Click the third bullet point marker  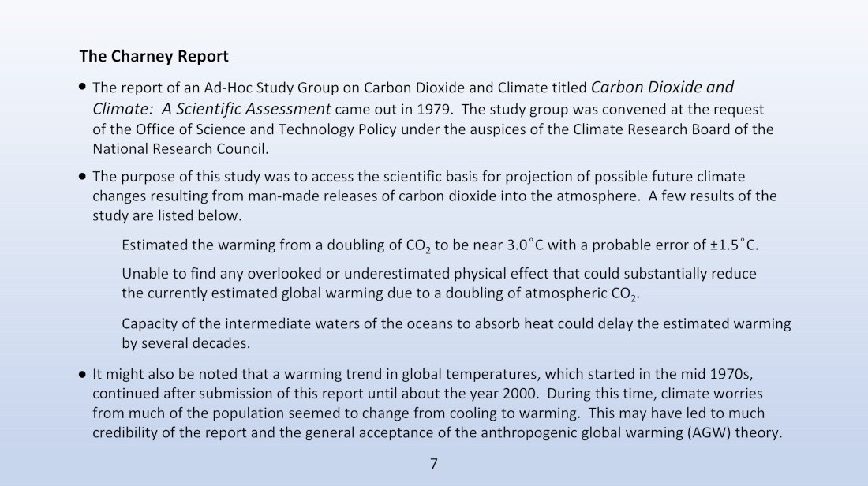pyautogui.click(x=83, y=374)
